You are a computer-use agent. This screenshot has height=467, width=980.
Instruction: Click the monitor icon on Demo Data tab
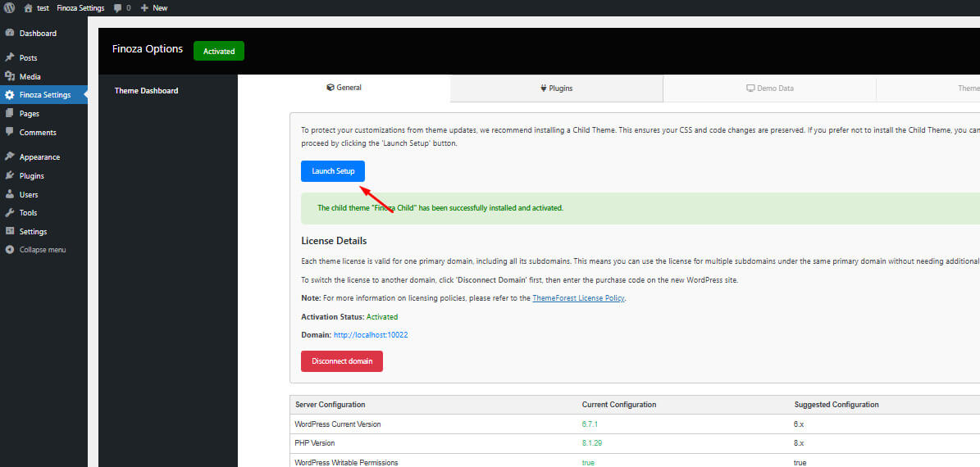pyautogui.click(x=750, y=88)
